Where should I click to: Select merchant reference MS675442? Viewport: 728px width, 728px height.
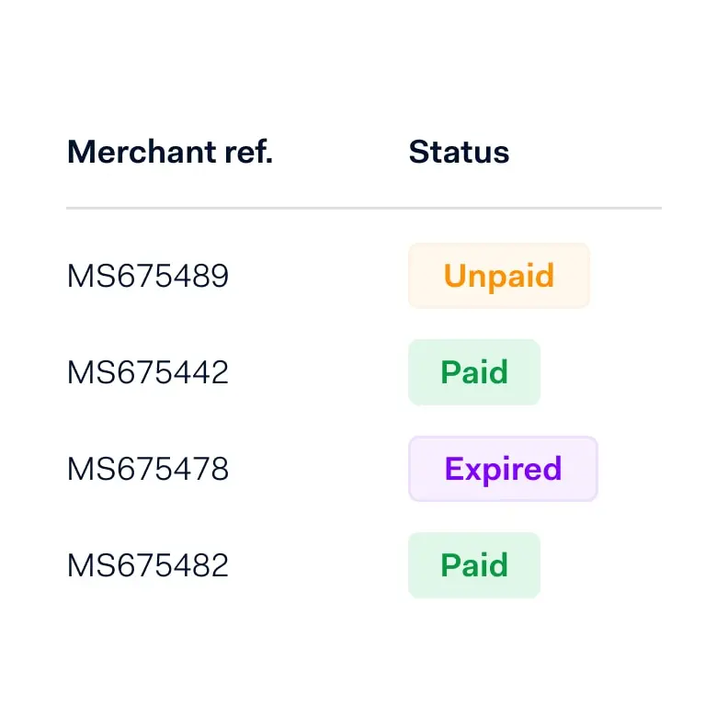147,372
